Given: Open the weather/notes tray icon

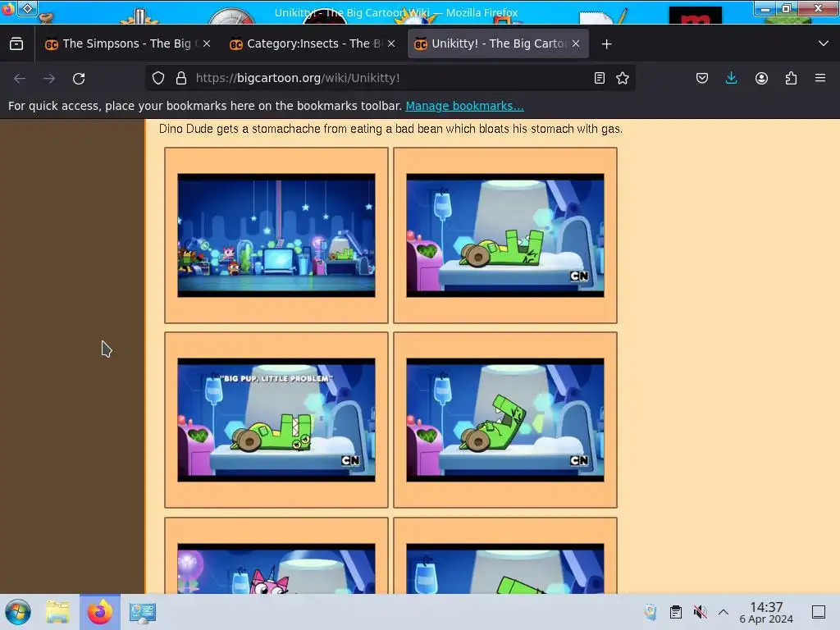Looking at the screenshot, I should click(x=651, y=612).
